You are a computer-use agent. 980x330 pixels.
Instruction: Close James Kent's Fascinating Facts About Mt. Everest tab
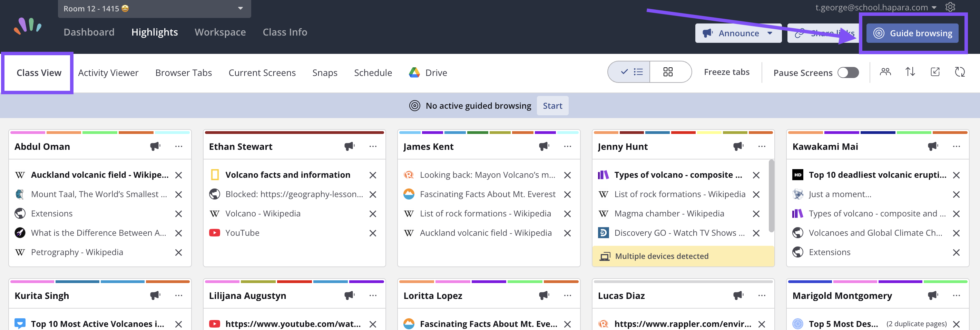(567, 194)
